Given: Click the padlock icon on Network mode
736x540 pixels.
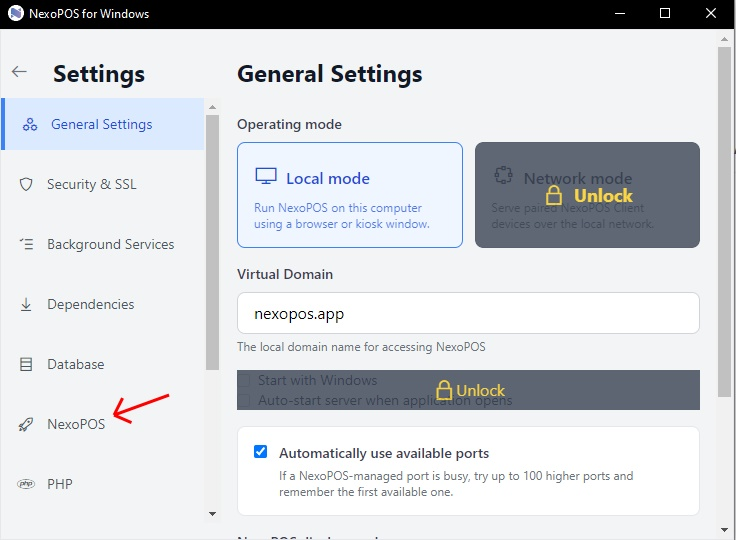Looking at the screenshot, I should click(554, 195).
